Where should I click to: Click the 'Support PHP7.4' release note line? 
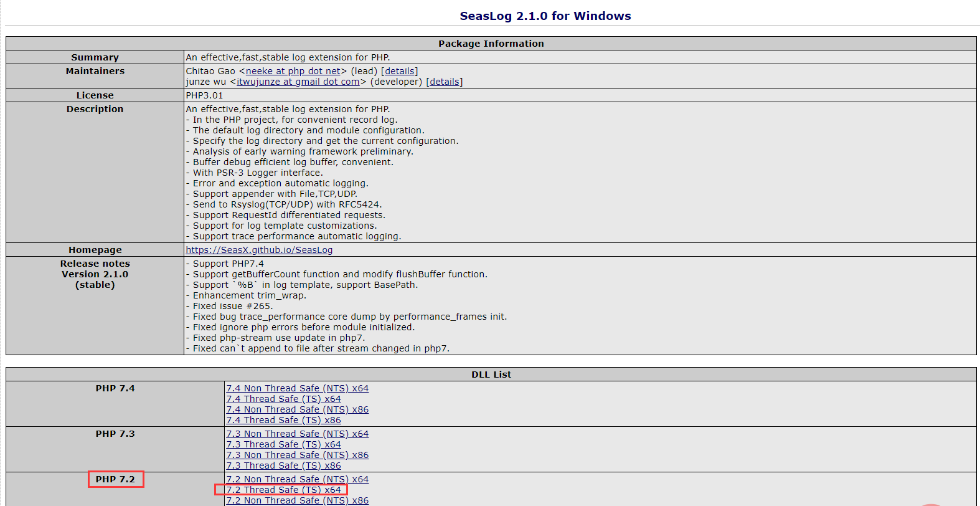pos(225,264)
